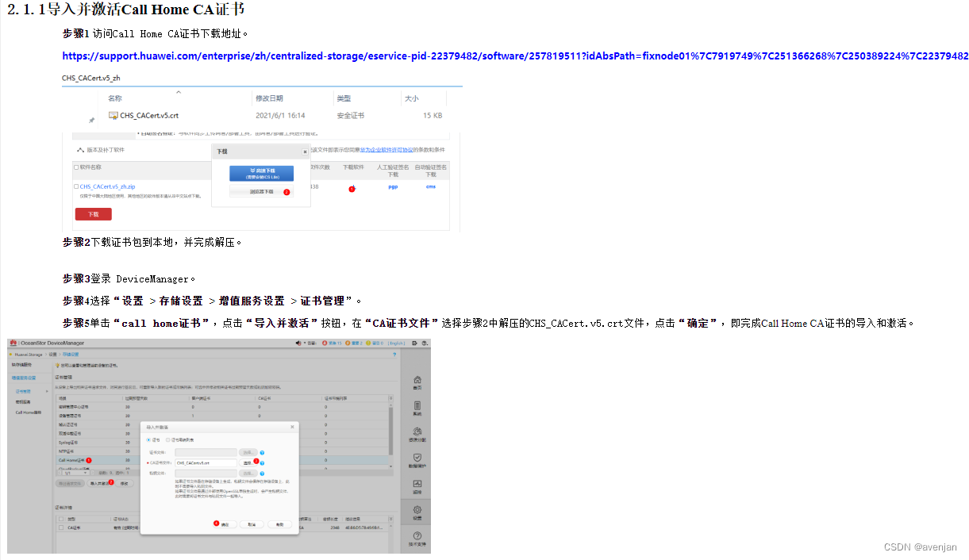Click the pgp signature link
Screen dimensions: 969x560
(393, 186)
